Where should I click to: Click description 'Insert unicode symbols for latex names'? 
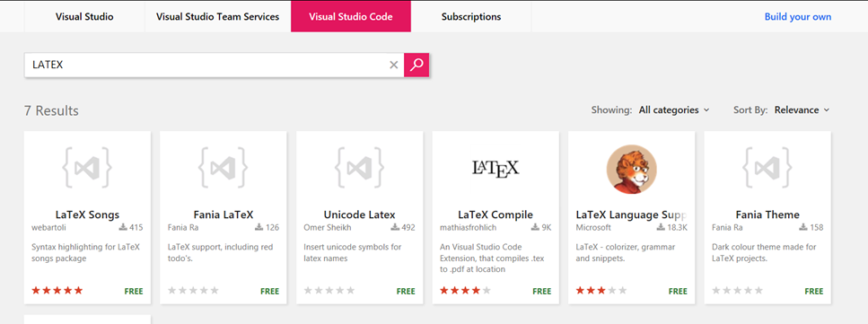pos(353,252)
